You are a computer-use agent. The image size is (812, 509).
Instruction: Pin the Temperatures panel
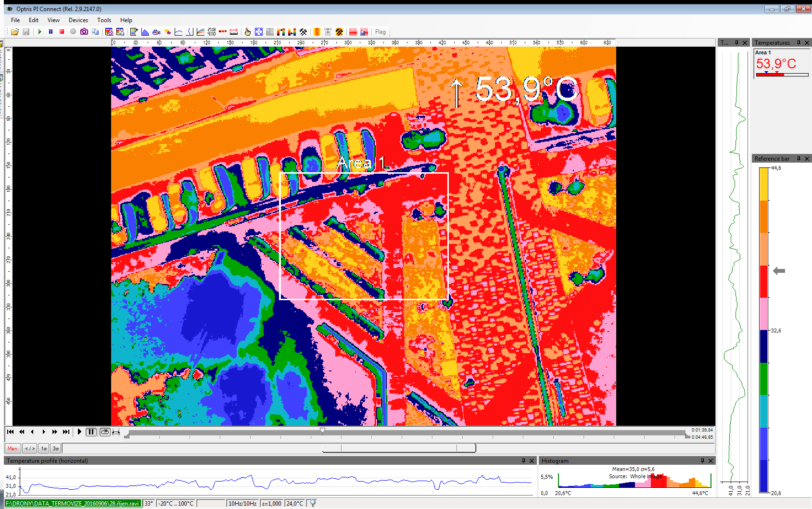tap(799, 43)
